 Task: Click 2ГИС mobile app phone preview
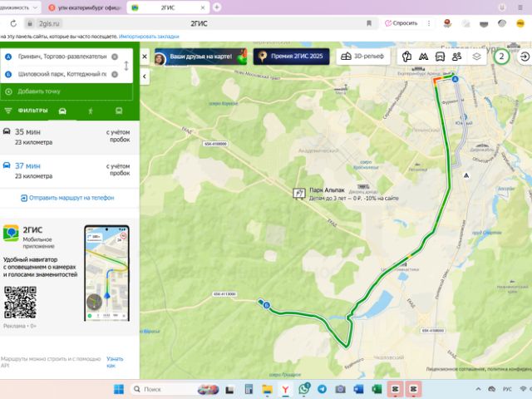[x=106, y=273]
